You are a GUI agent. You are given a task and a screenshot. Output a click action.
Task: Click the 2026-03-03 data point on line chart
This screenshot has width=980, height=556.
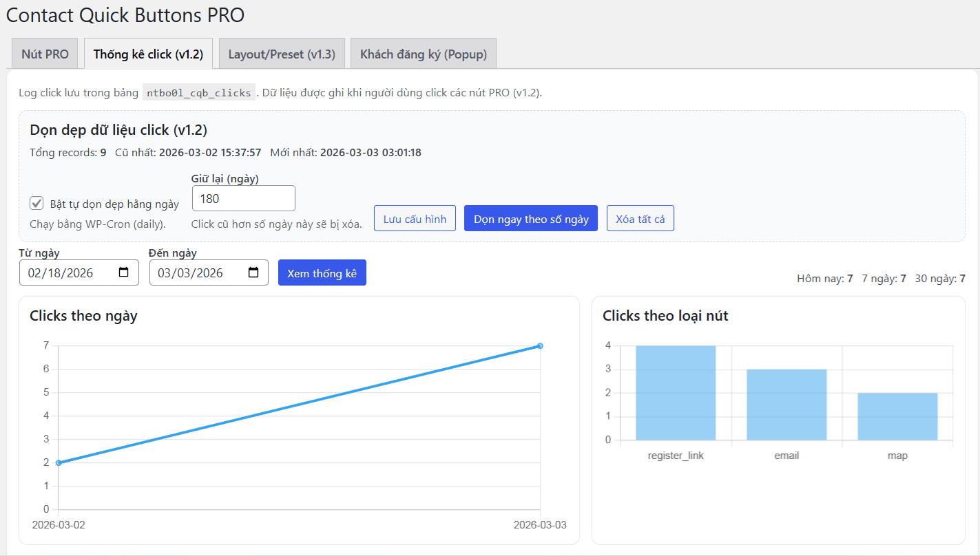540,345
